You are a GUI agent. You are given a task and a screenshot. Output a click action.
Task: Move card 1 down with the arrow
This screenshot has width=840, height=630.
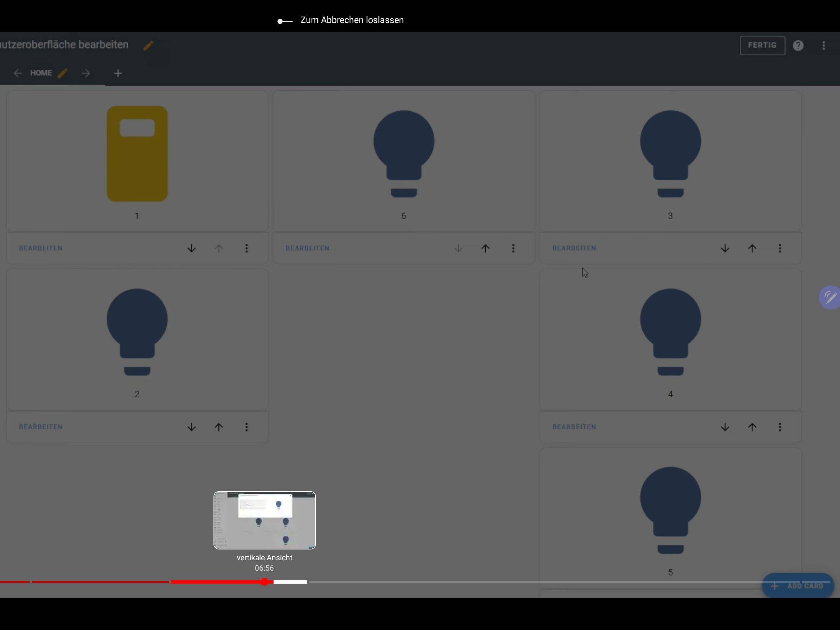[191, 248]
